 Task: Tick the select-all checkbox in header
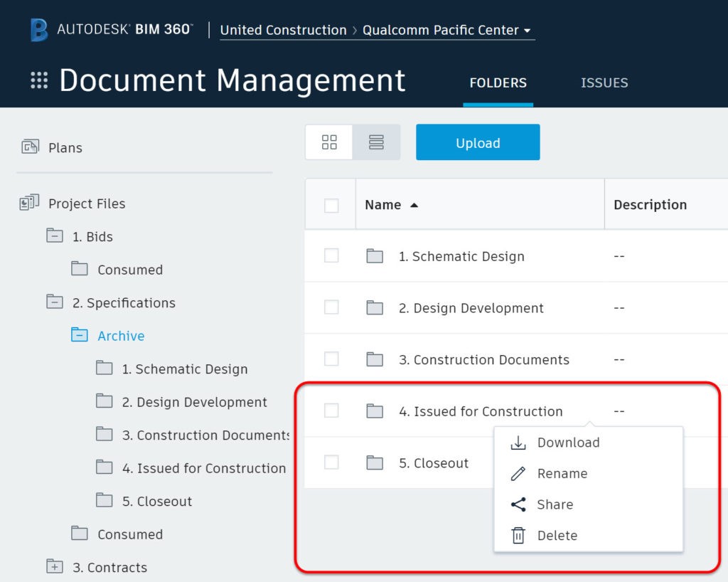[x=331, y=206]
